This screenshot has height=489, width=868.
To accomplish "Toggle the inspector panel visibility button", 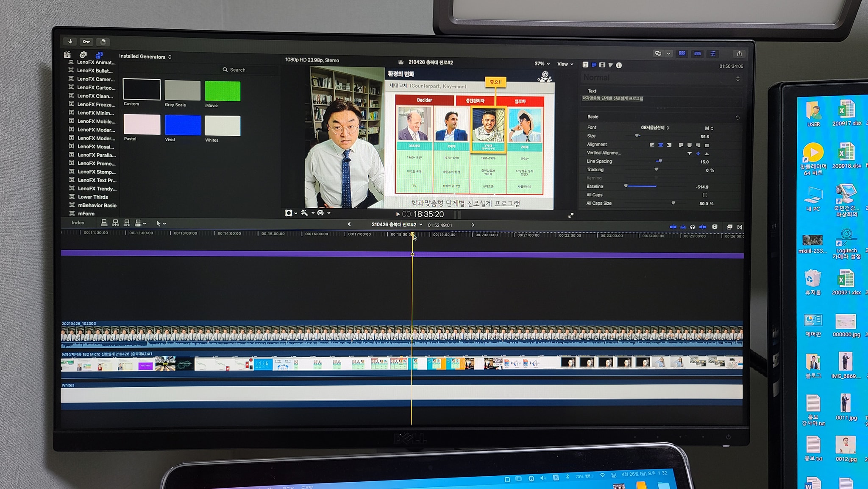I will 713,54.
